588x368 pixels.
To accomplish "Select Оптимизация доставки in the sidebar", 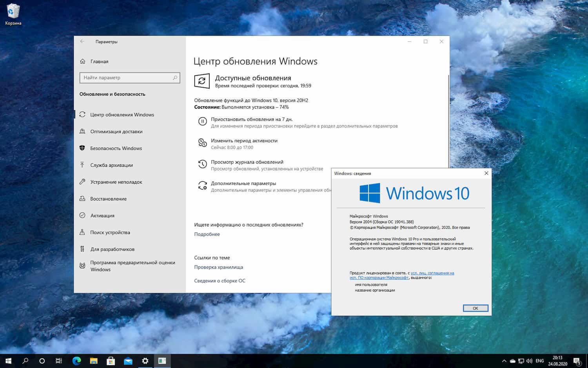I will click(x=117, y=131).
